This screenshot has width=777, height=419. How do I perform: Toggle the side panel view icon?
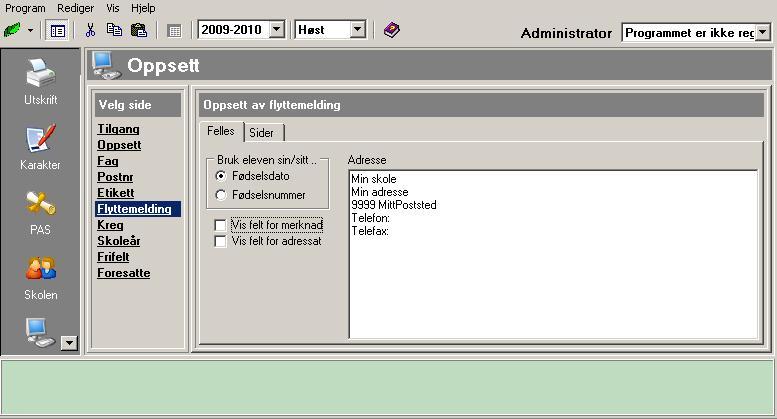pyautogui.click(x=58, y=30)
